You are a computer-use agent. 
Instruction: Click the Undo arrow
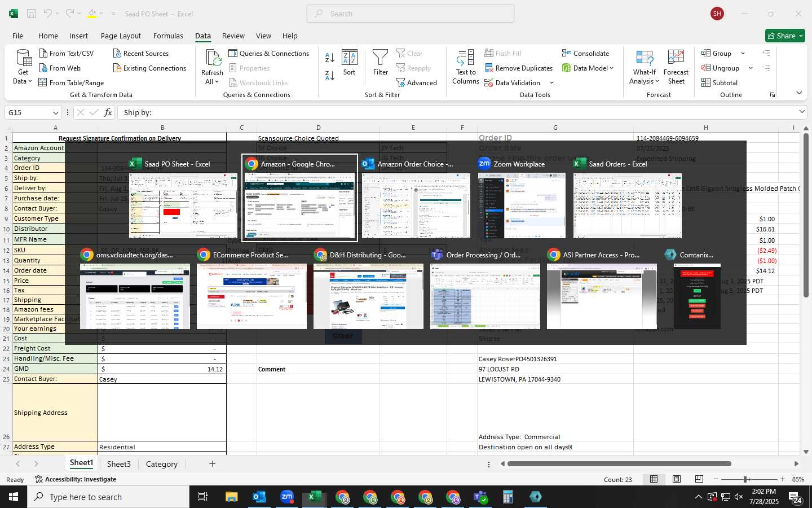pyautogui.click(x=48, y=14)
